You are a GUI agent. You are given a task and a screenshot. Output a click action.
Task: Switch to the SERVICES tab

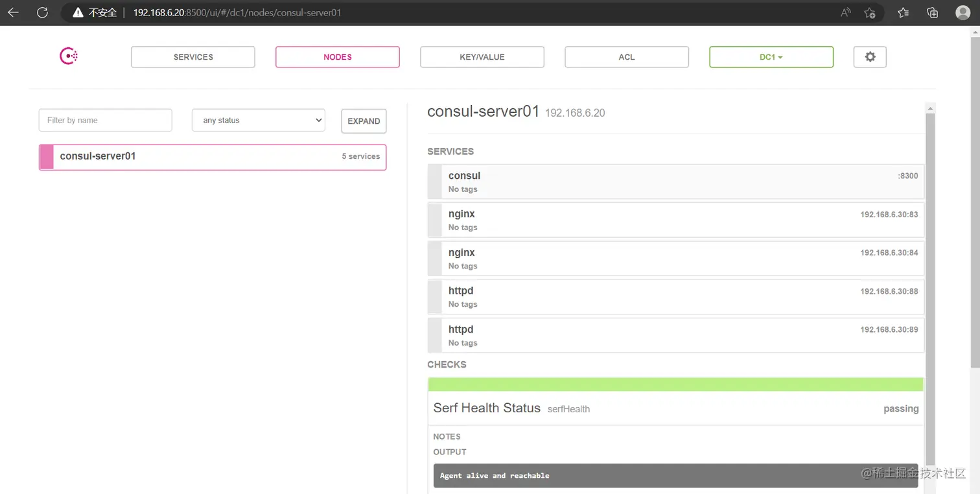[193, 57]
